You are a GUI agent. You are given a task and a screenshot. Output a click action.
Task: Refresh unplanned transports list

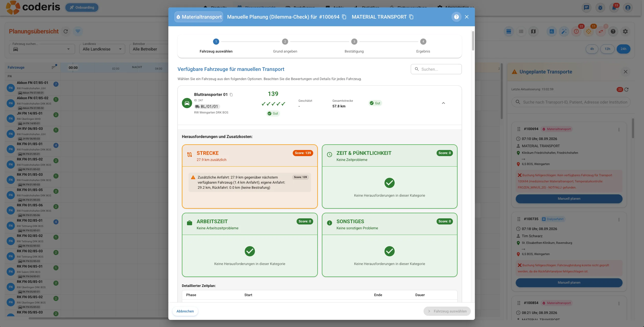[x=626, y=90]
